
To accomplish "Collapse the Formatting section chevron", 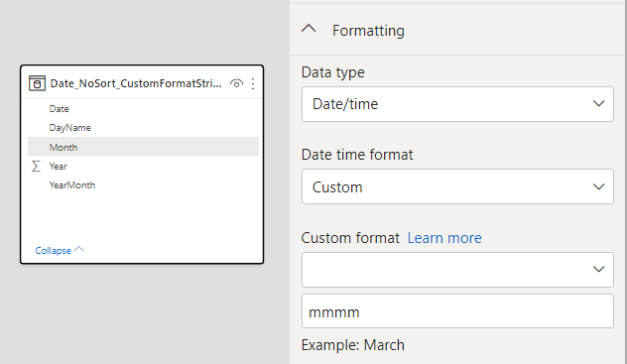I will tap(309, 29).
